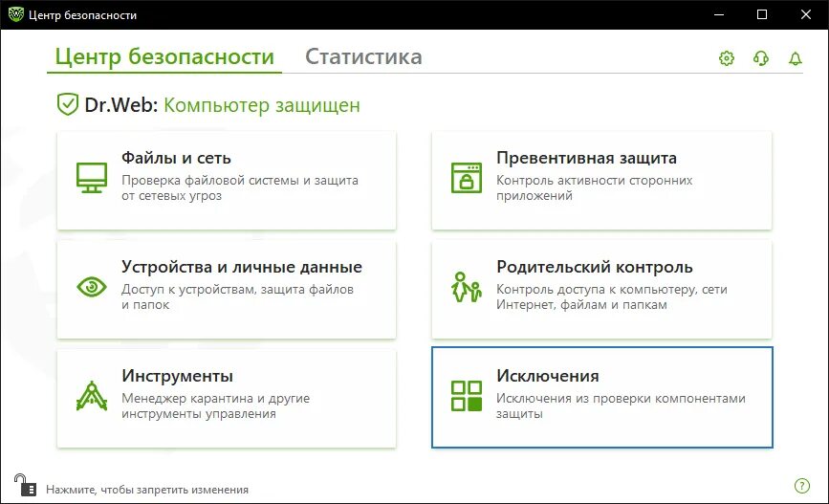Click the Компьютер защищен status text
Screen dimensions: 829x504
pyautogui.click(x=262, y=105)
